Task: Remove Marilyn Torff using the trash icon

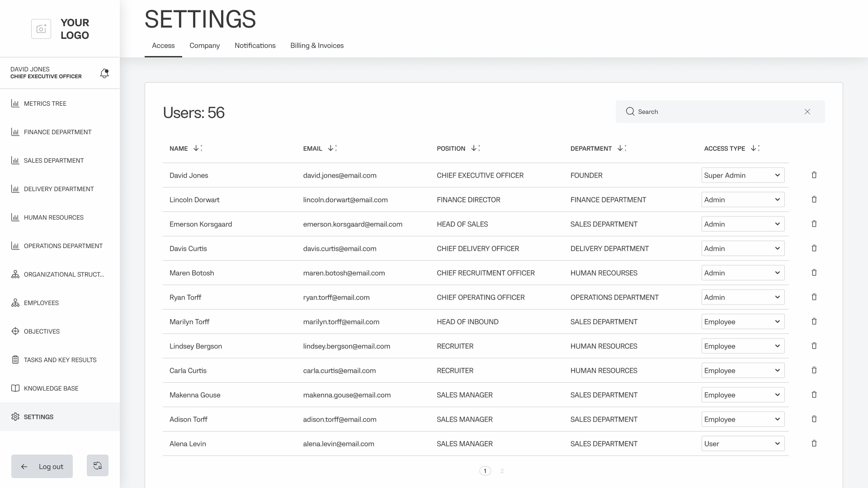Action: 814,322
